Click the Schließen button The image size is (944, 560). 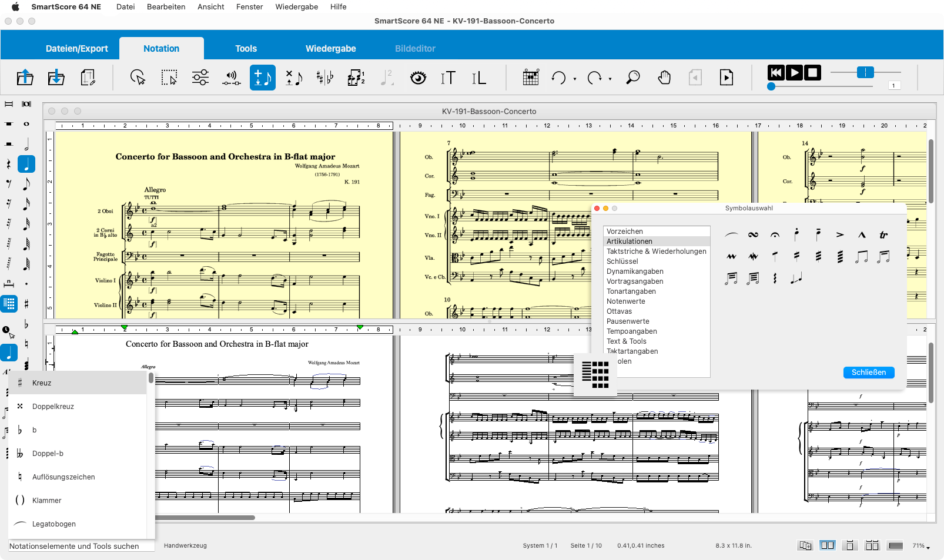coord(868,373)
